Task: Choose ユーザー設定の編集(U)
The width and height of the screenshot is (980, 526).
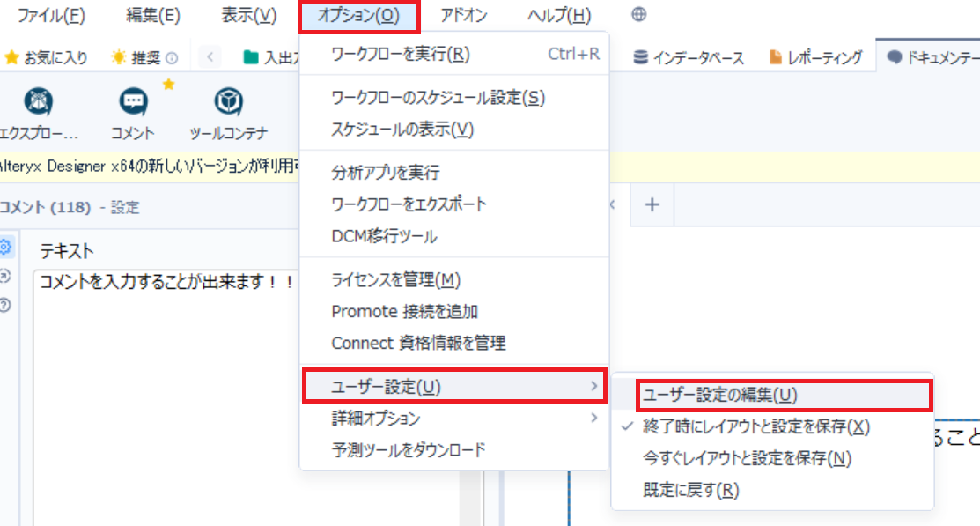Action: (x=785, y=396)
